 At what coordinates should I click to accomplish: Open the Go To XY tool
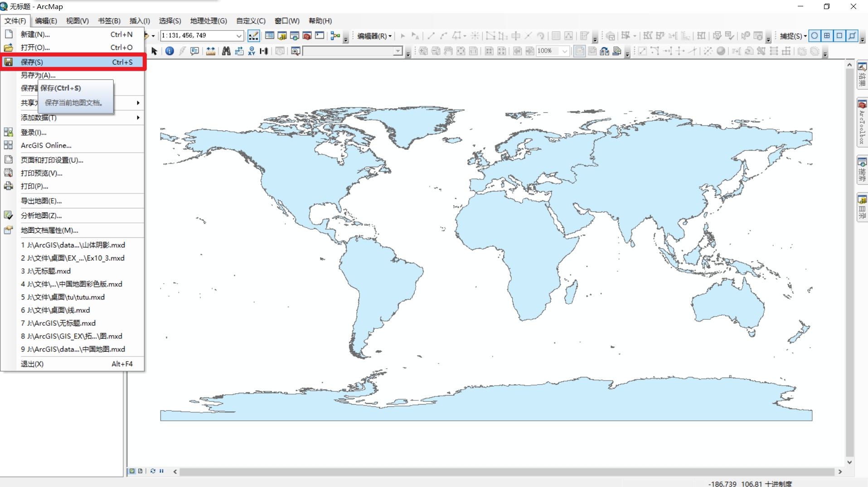pyautogui.click(x=252, y=51)
